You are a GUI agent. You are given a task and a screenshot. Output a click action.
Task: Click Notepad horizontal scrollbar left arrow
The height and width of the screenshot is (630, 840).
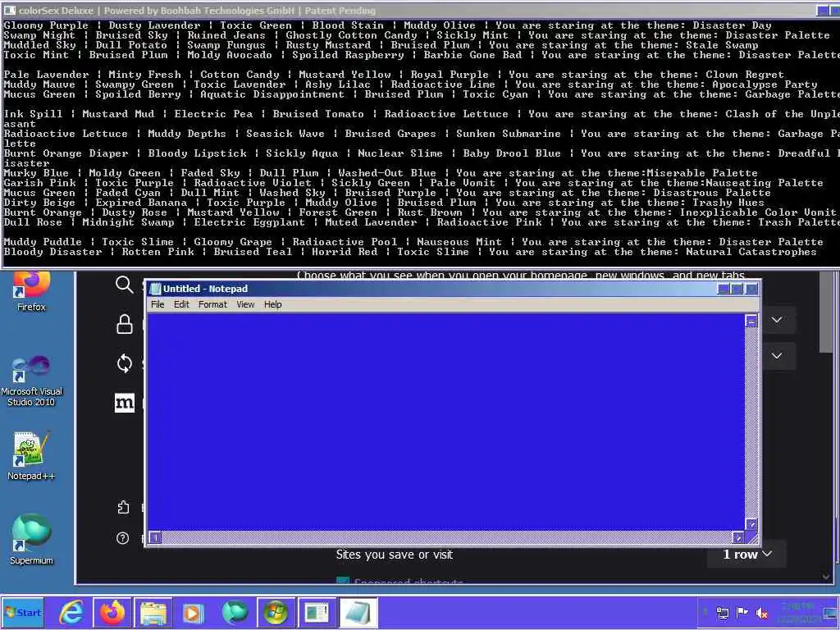pyautogui.click(x=155, y=536)
